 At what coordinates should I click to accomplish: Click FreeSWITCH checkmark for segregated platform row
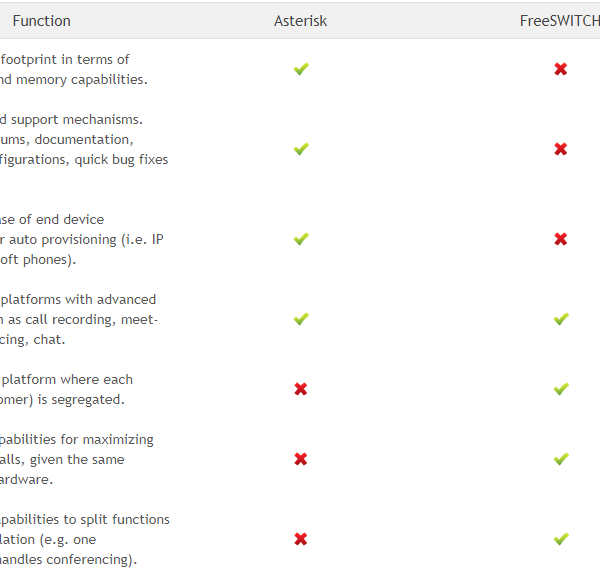pyautogui.click(x=561, y=389)
